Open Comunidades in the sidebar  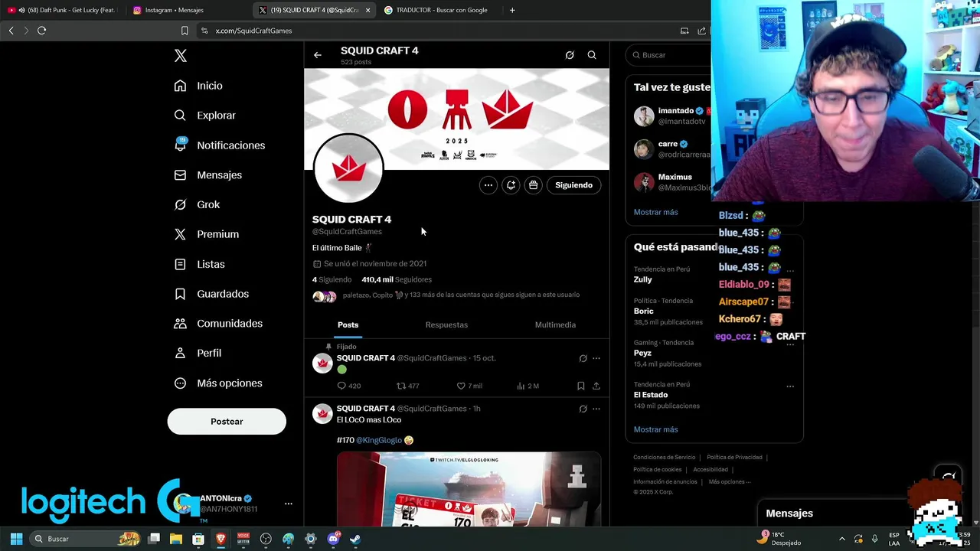pos(218,324)
